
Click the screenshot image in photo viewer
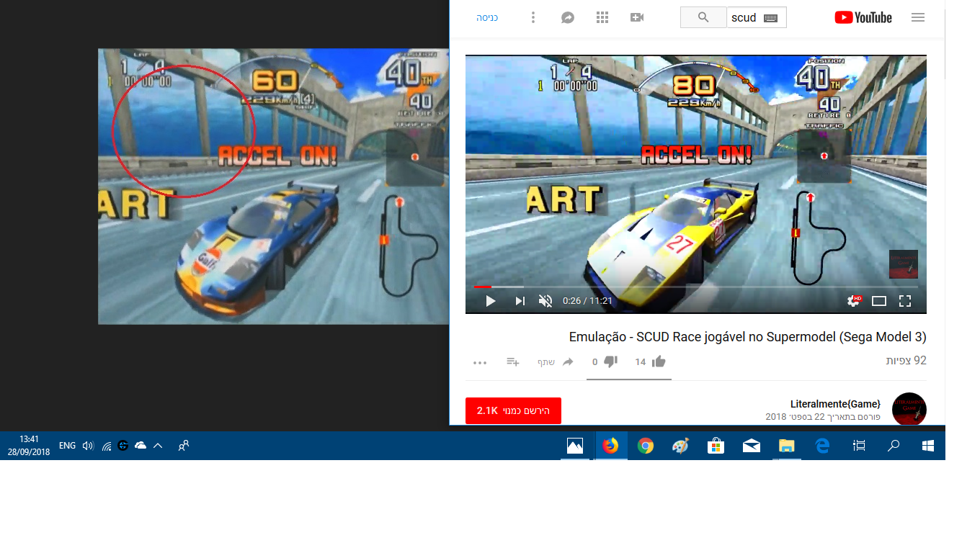point(274,186)
